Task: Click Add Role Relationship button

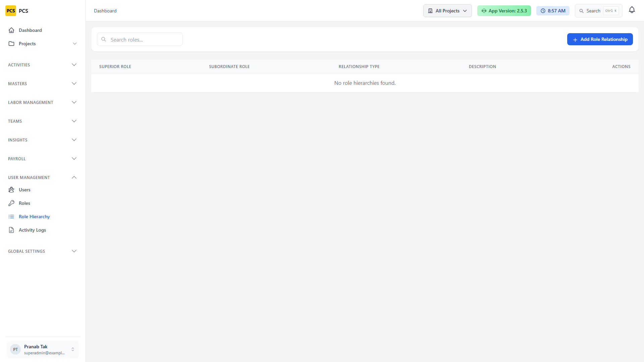Action: 600,39
